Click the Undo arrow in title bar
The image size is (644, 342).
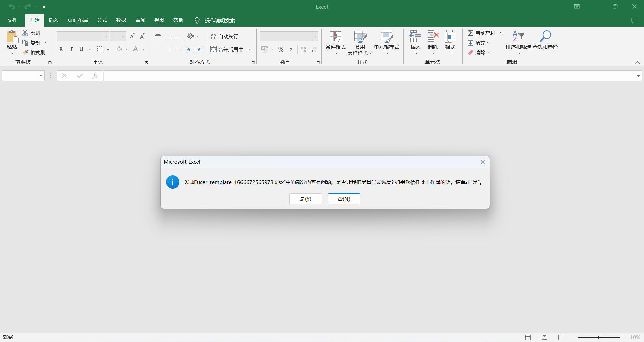[x=12, y=7]
